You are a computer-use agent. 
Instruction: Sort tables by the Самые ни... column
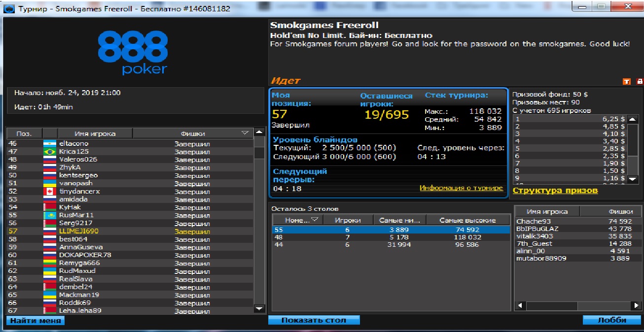click(x=399, y=220)
